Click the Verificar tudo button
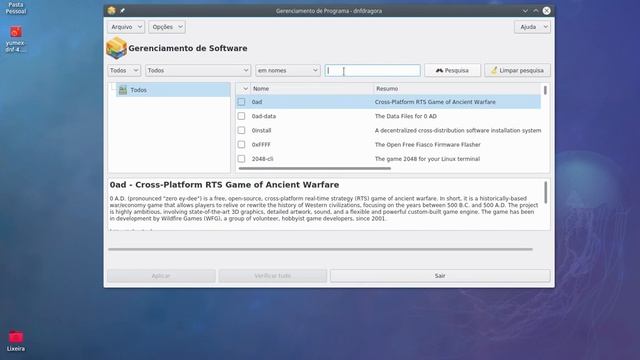Screen dimensions: 640x360 (x=273, y=276)
